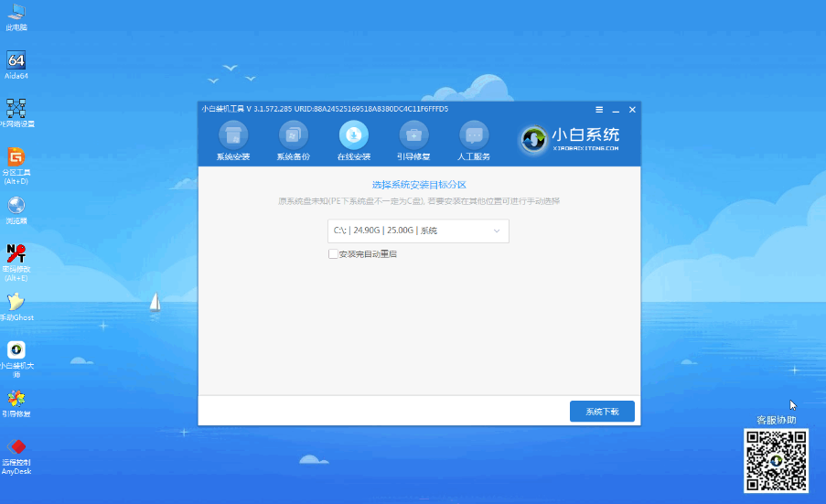826x504 pixels.
Task: Open the PE网络设置 desktop shortcut
Action: coord(16,113)
